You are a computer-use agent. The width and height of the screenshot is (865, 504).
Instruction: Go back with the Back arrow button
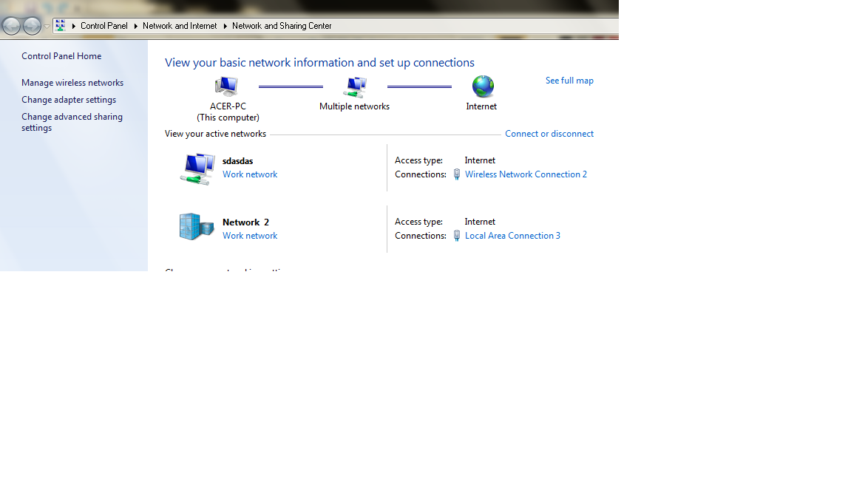[11, 26]
